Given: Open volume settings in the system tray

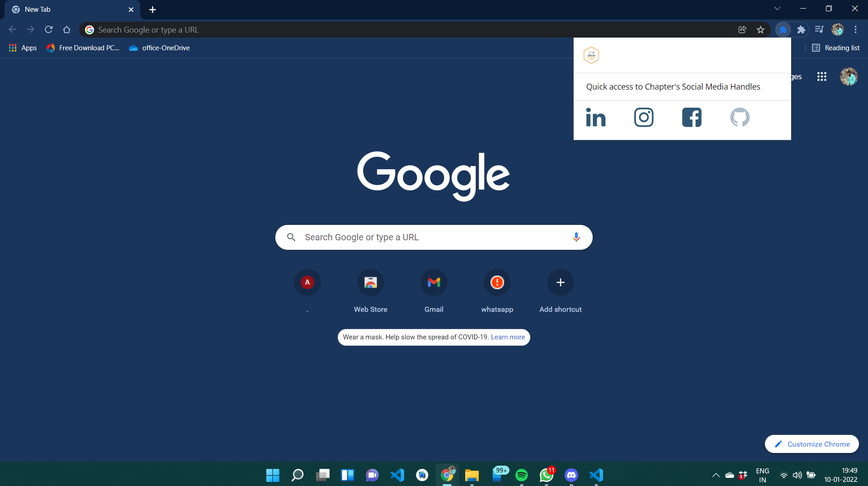Looking at the screenshot, I should coord(797,475).
